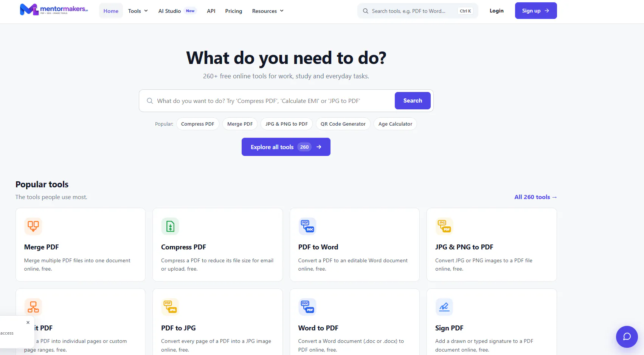
Task: Click the Word to PDF card icon
Action: click(x=307, y=307)
